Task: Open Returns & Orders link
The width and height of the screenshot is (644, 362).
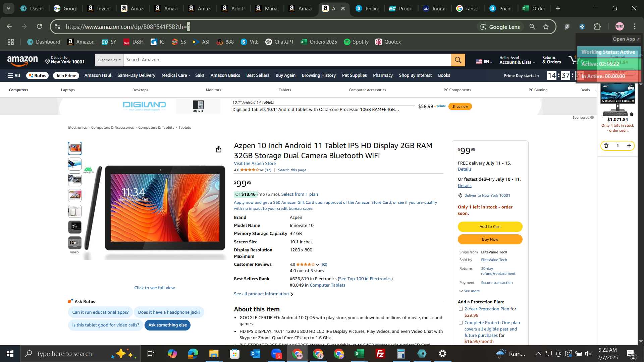Action: tap(551, 60)
